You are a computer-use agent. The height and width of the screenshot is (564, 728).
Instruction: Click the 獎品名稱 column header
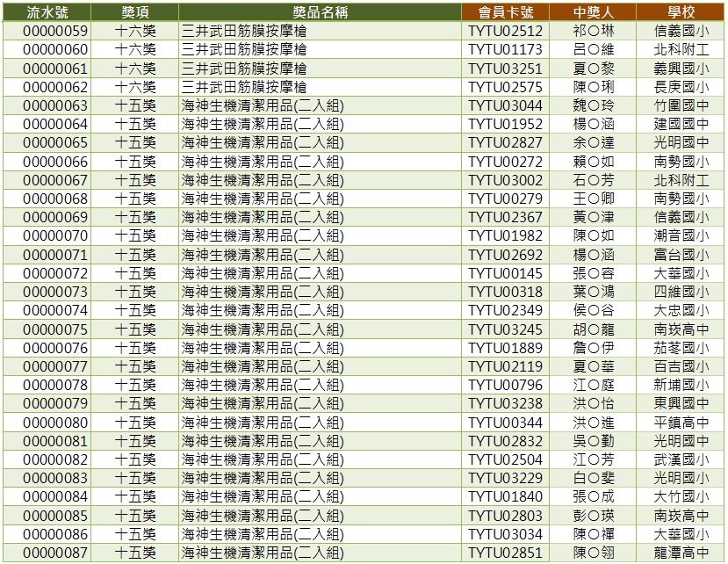point(320,12)
